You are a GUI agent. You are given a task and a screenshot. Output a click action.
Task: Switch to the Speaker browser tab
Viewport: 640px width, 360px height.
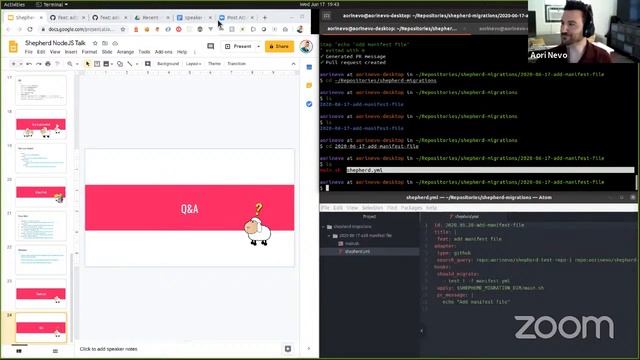194,18
